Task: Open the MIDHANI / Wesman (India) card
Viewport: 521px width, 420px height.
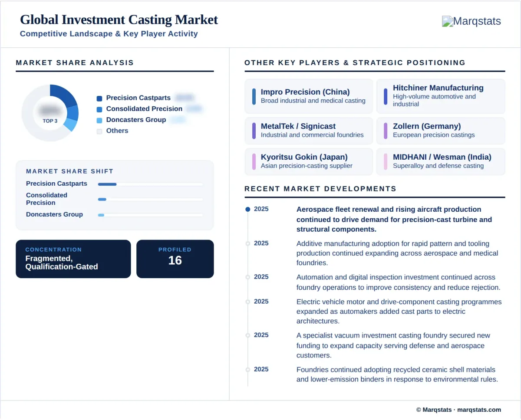Action: pyautogui.click(x=441, y=161)
